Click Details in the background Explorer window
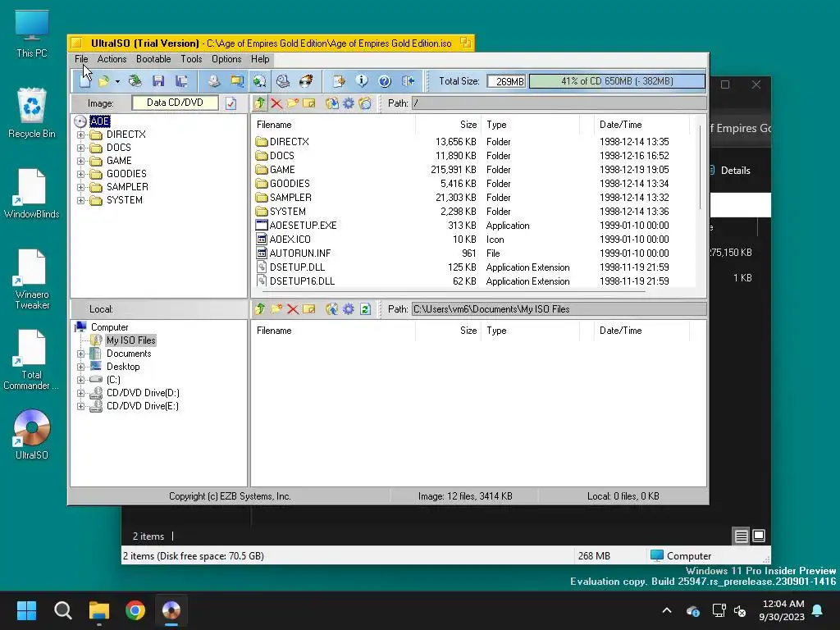Screen dimensions: 840x630 735,171
